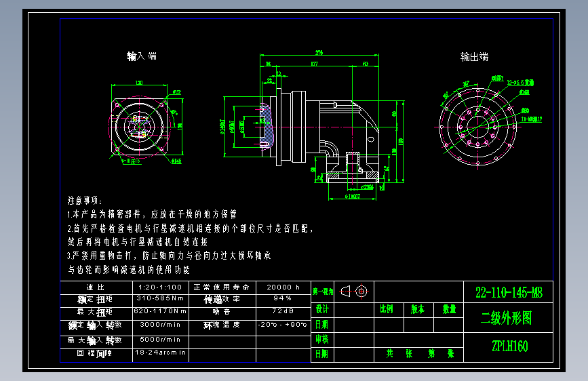Select the part number 22-110-145-M8

click(509, 292)
